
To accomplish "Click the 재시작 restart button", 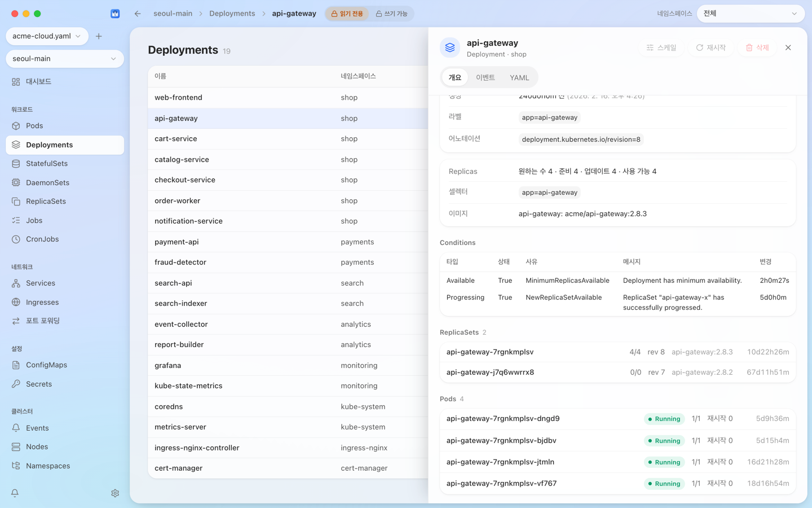I will pos(711,48).
